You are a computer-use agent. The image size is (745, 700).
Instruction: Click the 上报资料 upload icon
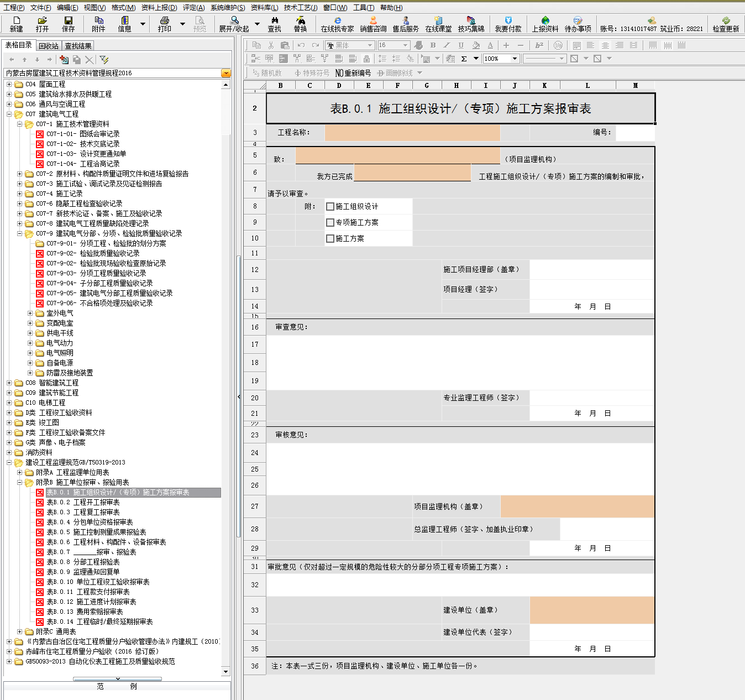(x=545, y=24)
